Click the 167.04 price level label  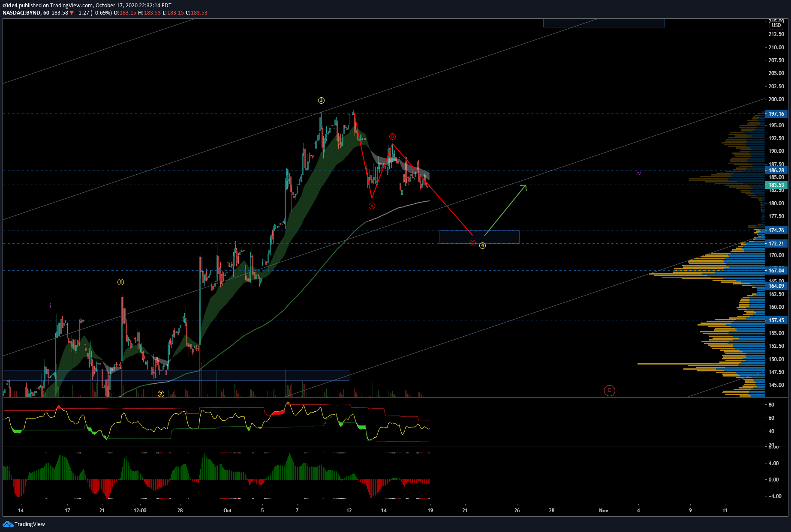click(776, 271)
